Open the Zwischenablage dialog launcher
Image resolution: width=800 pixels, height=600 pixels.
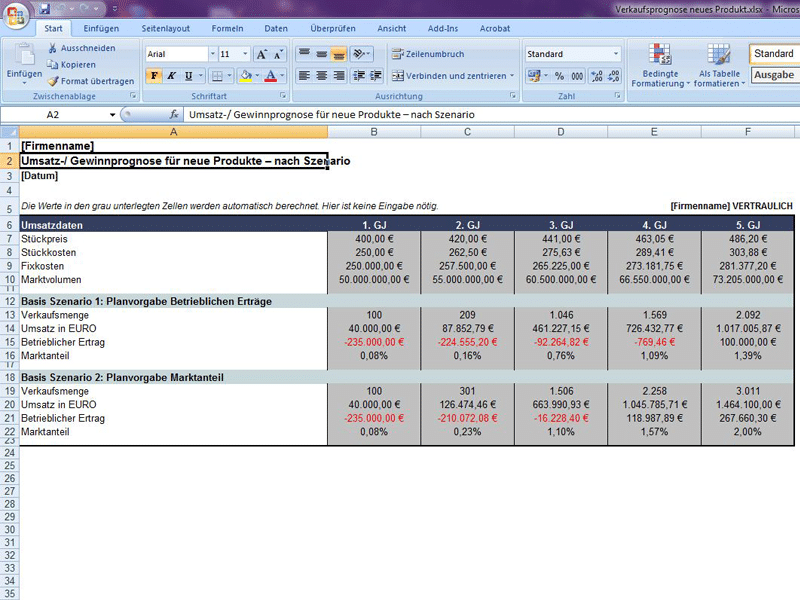pyautogui.click(x=133, y=95)
